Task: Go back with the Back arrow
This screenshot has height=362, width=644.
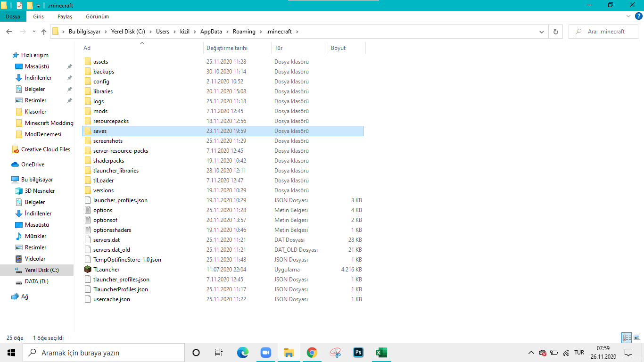Action: click(x=9, y=32)
